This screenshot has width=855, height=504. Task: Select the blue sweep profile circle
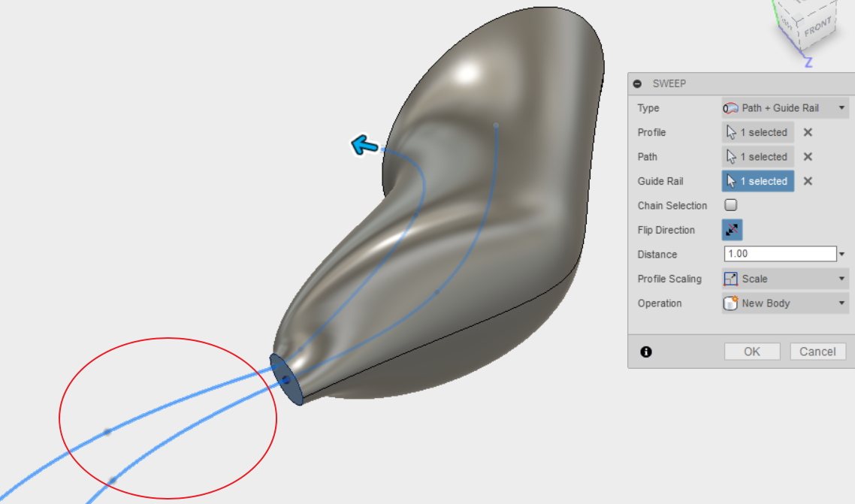(x=286, y=379)
